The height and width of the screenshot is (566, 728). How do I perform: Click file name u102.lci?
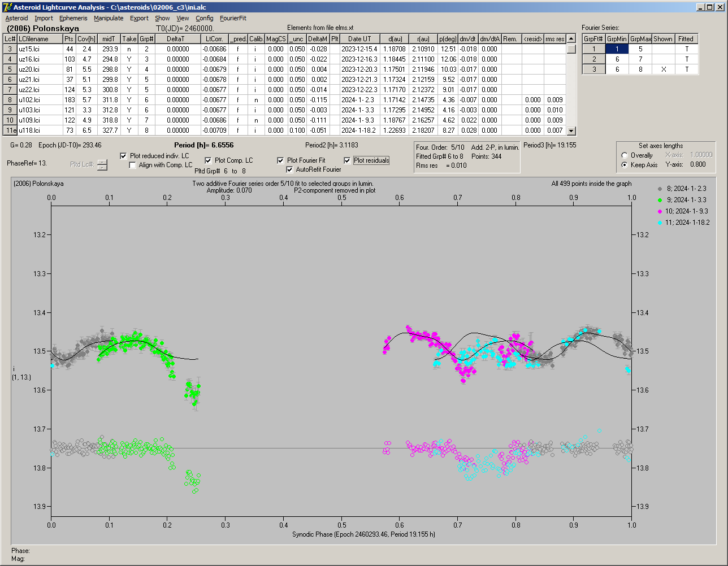point(29,100)
